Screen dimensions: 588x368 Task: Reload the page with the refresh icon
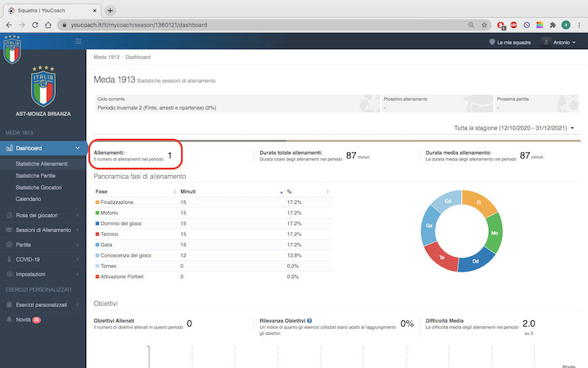pyautogui.click(x=35, y=25)
